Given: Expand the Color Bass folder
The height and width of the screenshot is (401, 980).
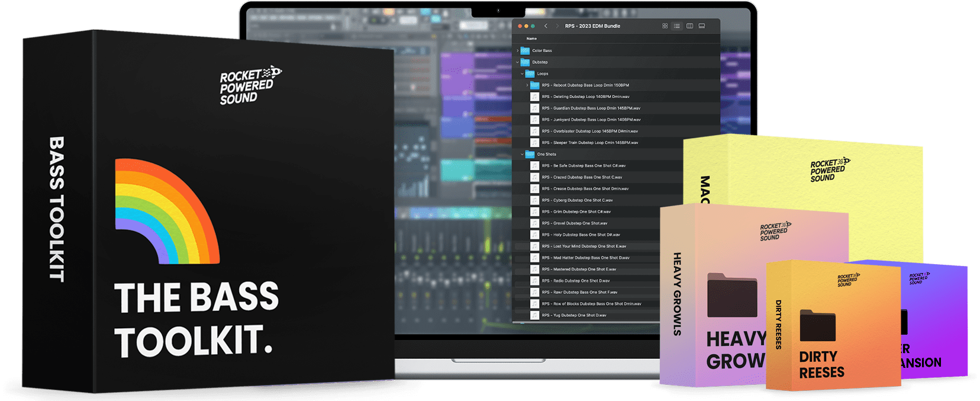Looking at the screenshot, I should point(517,51).
